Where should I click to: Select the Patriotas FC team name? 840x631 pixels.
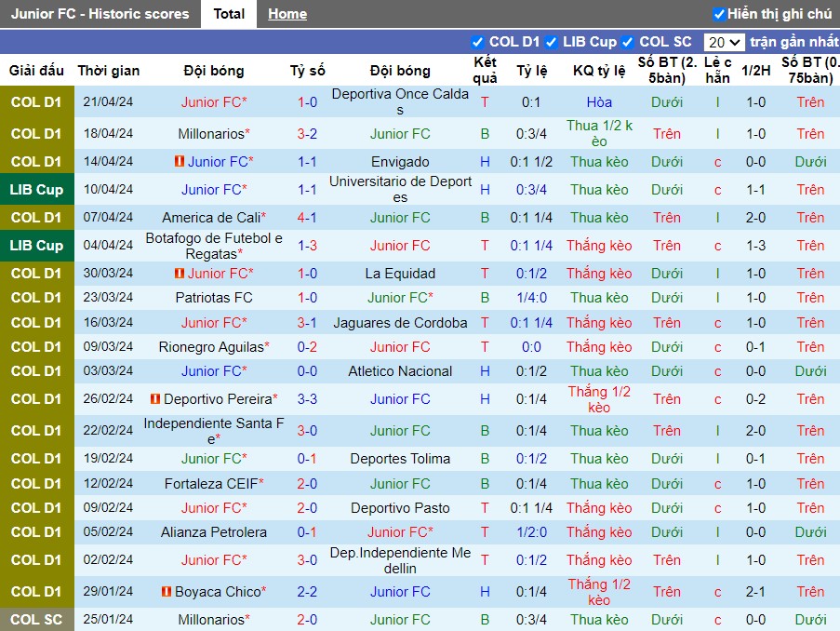pyautogui.click(x=214, y=298)
